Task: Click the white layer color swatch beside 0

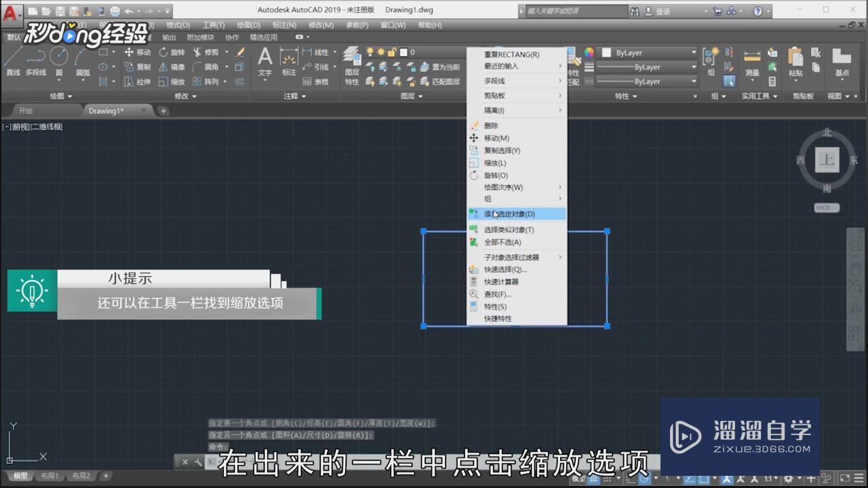Action: coord(403,52)
